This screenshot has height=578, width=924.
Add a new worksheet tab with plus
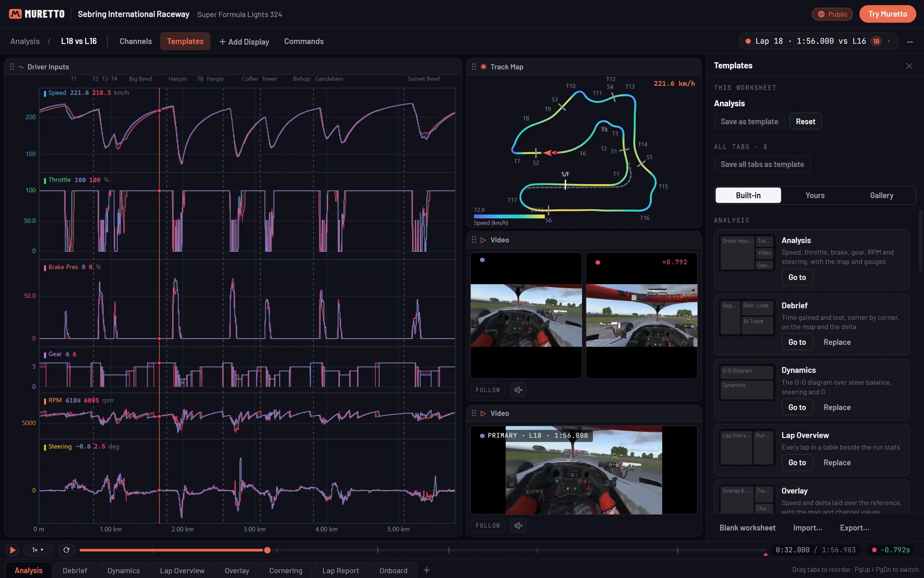point(427,570)
